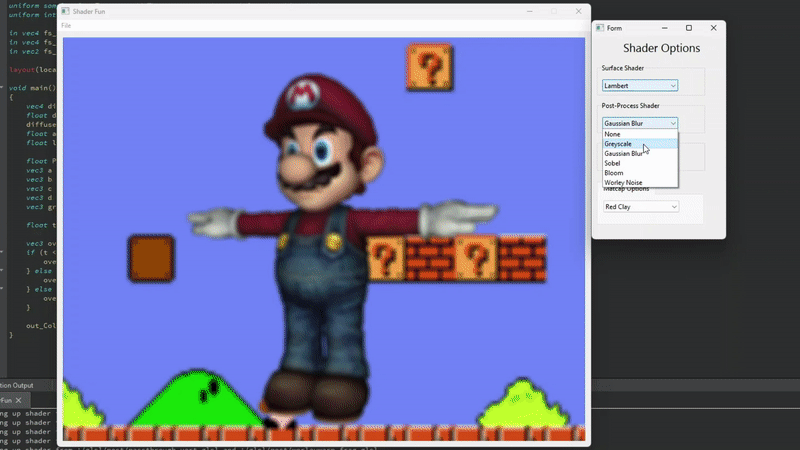Click the floating question block at top of render
Image resolution: width=800 pixels, height=450 pixels.
[430, 68]
